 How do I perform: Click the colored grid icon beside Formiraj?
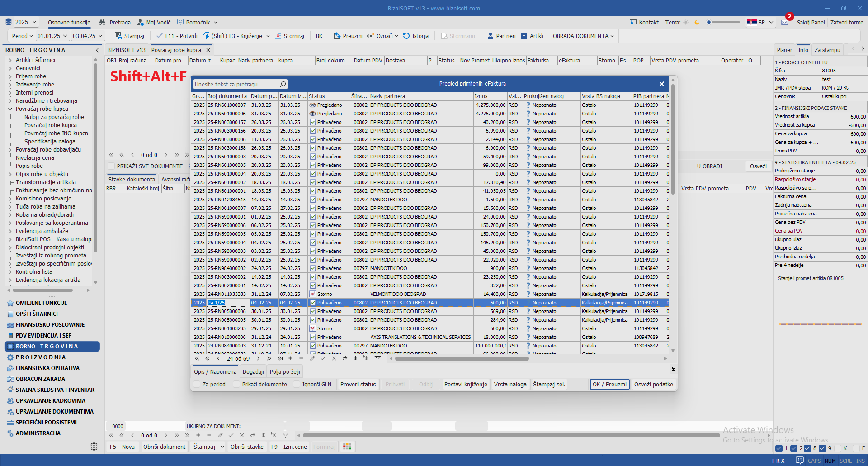coord(347,447)
